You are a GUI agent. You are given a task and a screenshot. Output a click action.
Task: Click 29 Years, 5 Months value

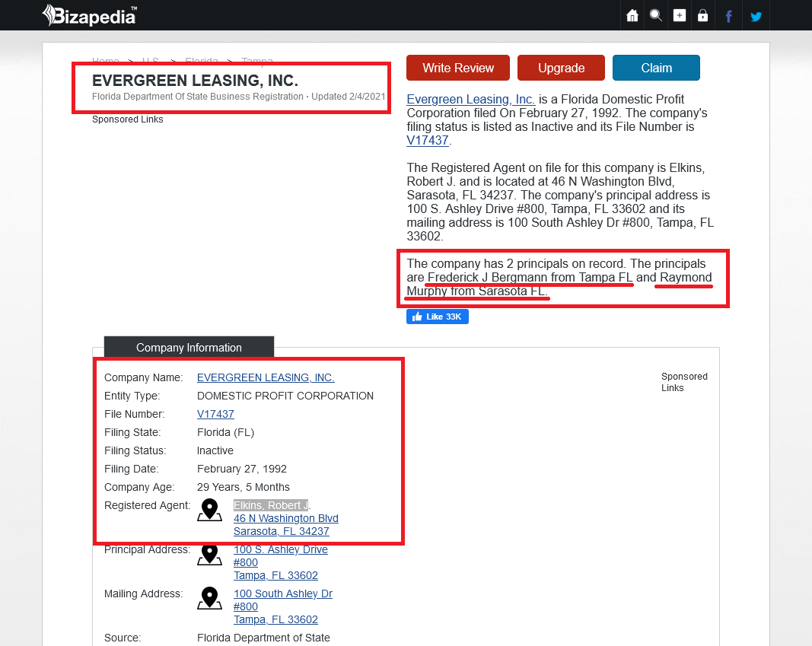coord(244,487)
